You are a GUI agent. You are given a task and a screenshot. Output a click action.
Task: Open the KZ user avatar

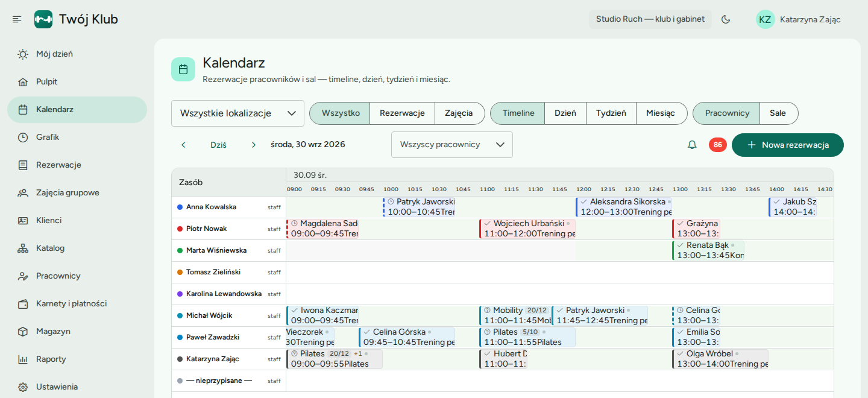765,19
